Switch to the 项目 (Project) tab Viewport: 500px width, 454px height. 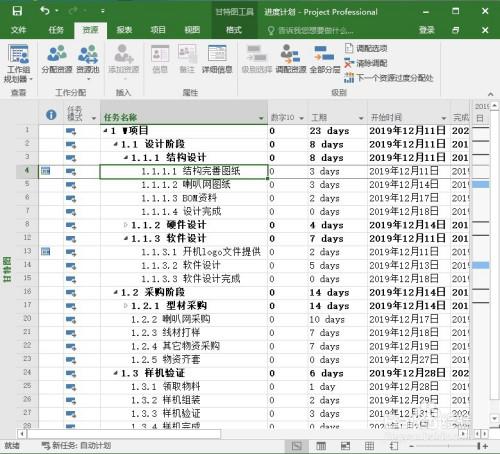click(x=158, y=30)
